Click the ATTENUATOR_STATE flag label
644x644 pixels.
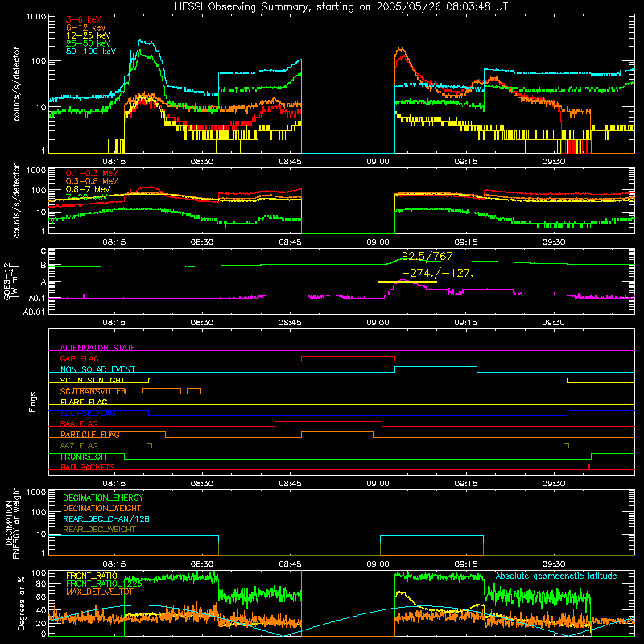(x=97, y=348)
